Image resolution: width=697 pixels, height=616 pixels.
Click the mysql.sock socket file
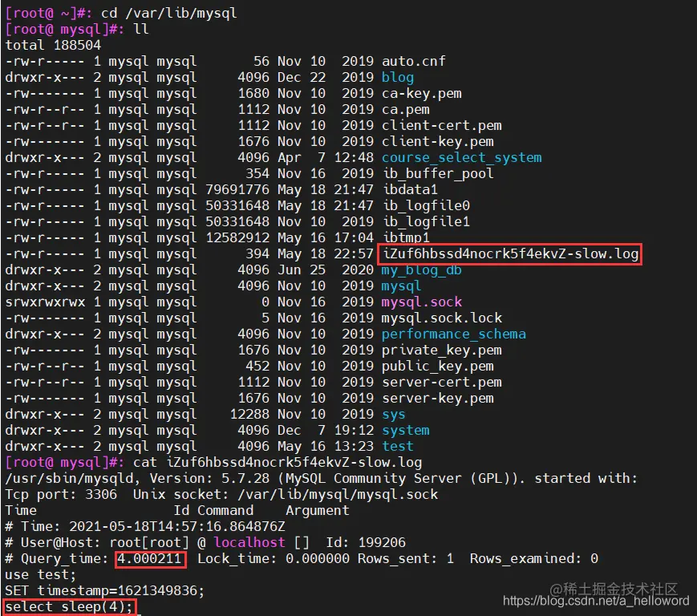pos(421,302)
